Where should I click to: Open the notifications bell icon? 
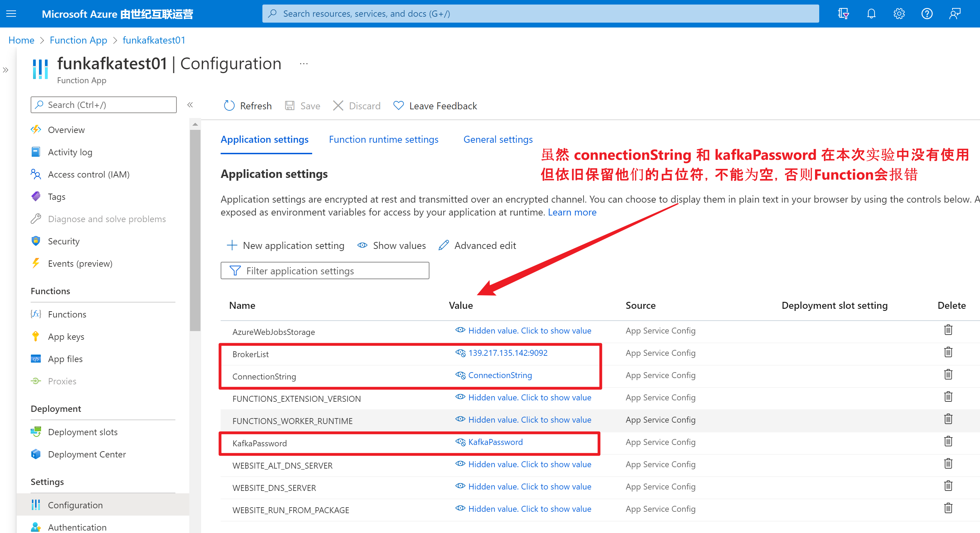pos(871,14)
